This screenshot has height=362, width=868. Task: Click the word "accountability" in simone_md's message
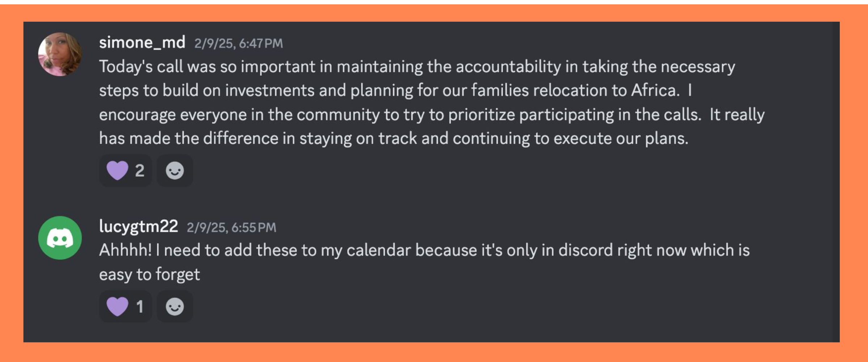(x=508, y=67)
